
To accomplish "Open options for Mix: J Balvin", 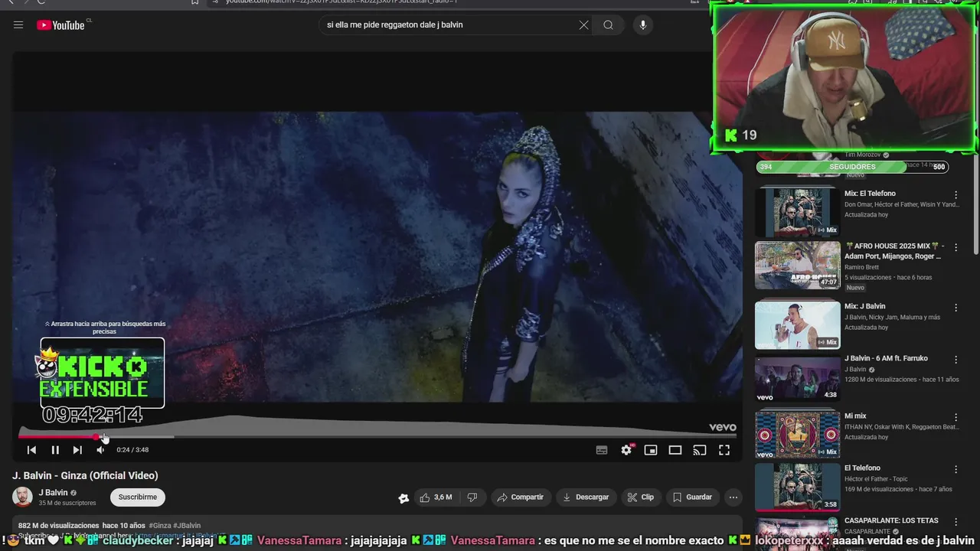I will pyautogui.click(x=955, y=308).
